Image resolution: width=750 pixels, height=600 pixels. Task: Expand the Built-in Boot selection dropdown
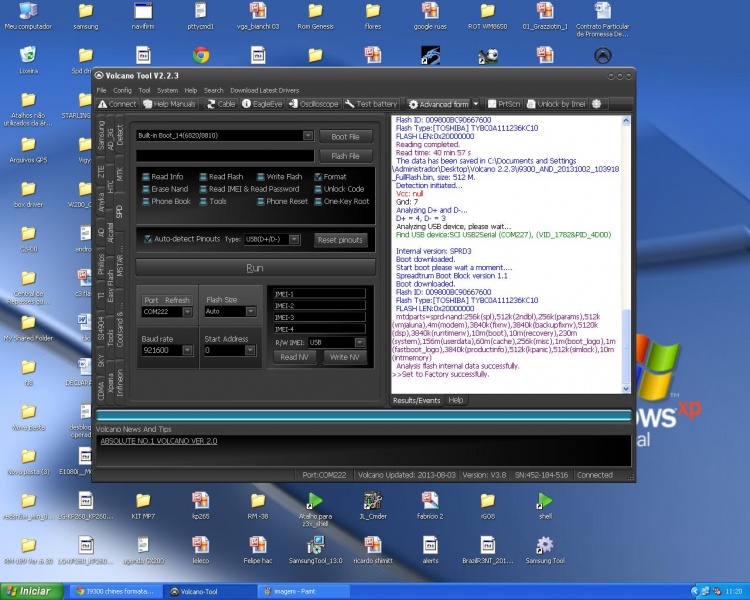tap(308, 136)
